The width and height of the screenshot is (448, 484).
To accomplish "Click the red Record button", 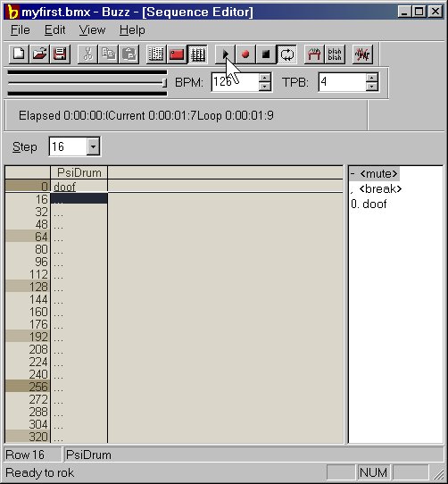I will tap(245, 54).
